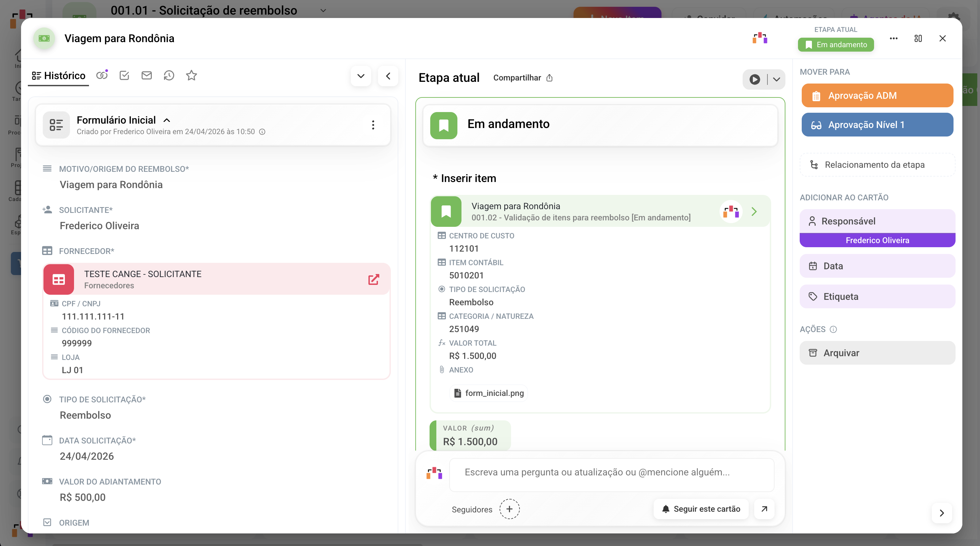Add an Etiqueta to the card
This screenshot has width=980, height=546.
click(877, 296)
